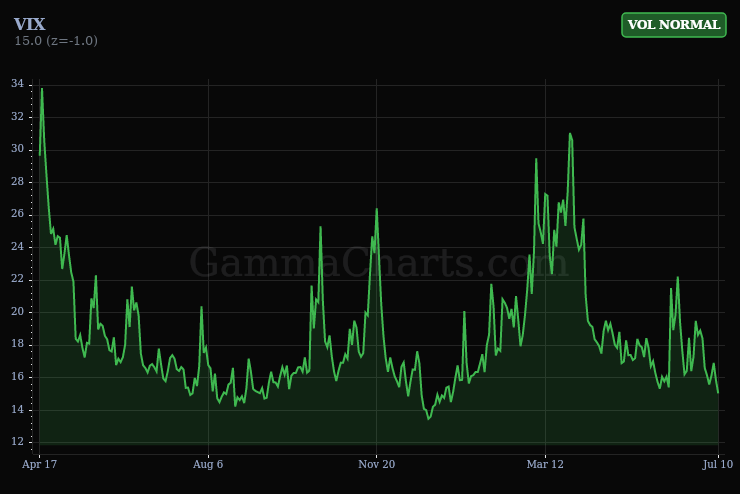
Task: Click the 15.0 (z=-1.0) reading
Action: 56,41
